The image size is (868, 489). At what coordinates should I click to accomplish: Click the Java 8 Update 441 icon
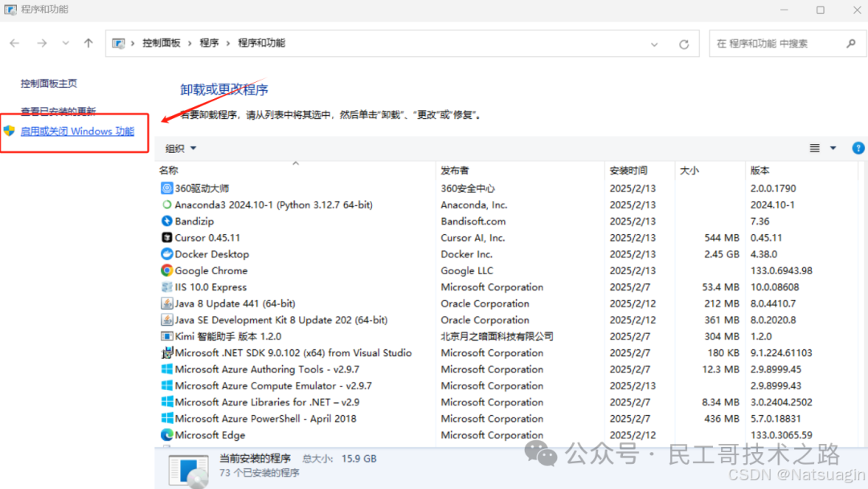click(166, 303)
